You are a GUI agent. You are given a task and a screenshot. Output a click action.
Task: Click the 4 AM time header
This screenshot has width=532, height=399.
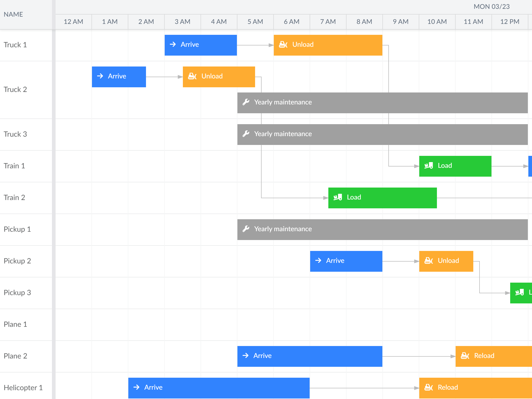pyautogui.click(x=219, y=22)
